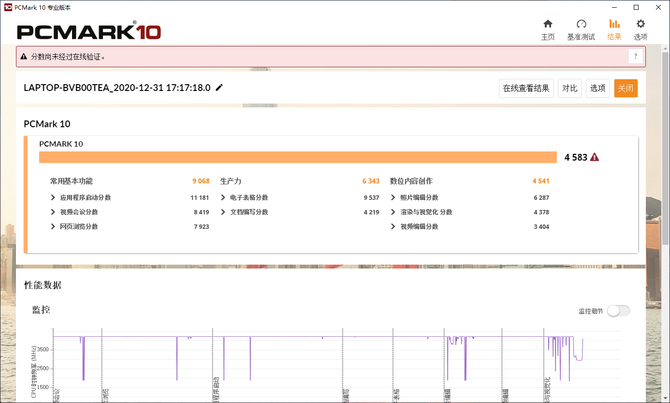The height and width of the screenshot is (403, 670).
Task: Click the score value 3 404
Action: pos(541,227)
